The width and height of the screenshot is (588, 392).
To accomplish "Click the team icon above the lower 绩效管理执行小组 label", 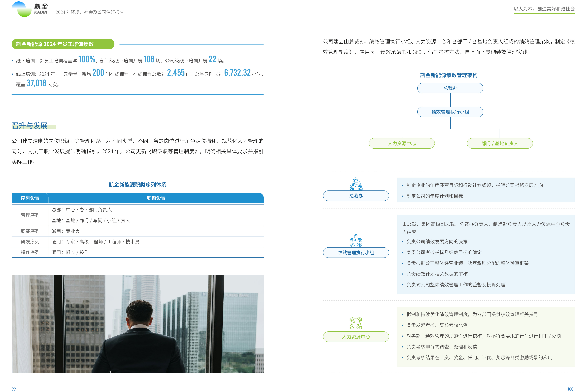I will click(356, 241).
